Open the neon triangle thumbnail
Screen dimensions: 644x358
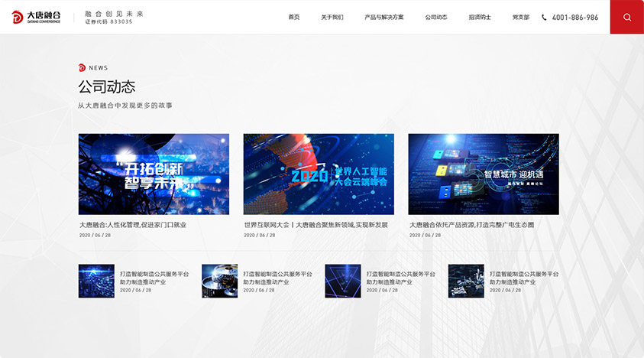coord(343,281)
